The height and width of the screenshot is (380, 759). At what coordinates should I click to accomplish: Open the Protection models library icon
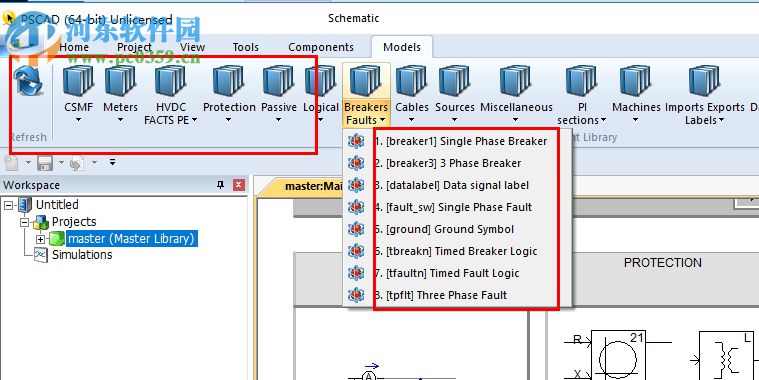tap(228, 81)
